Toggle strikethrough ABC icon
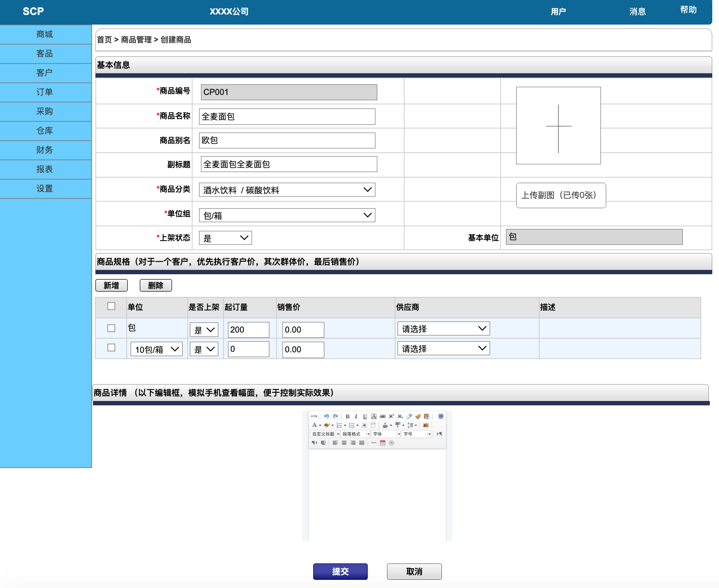Image resolution: width=719 pixels, height=588 pixels. [x=383, y=416]
